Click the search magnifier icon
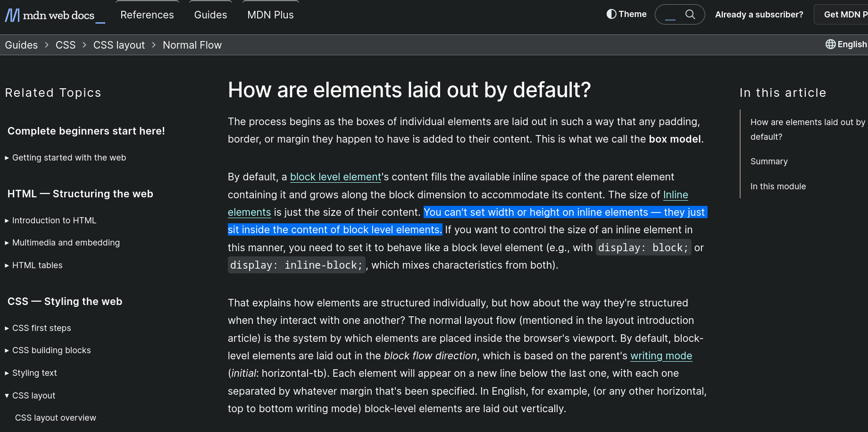Image resolution: width=868 pixels, height=432 pixels. tap(690, 14)
